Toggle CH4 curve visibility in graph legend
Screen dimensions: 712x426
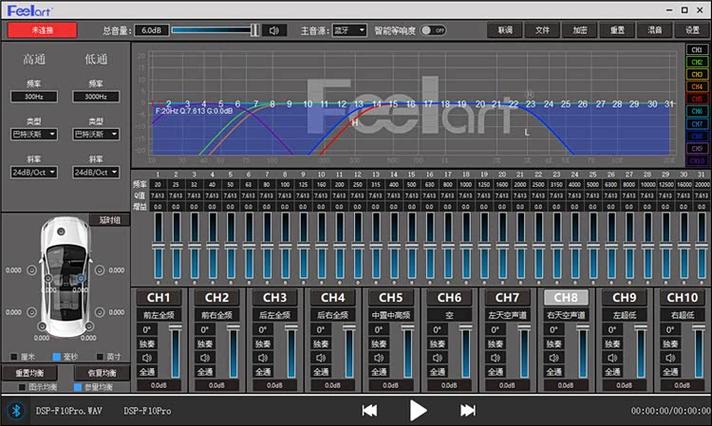point(697,86)
